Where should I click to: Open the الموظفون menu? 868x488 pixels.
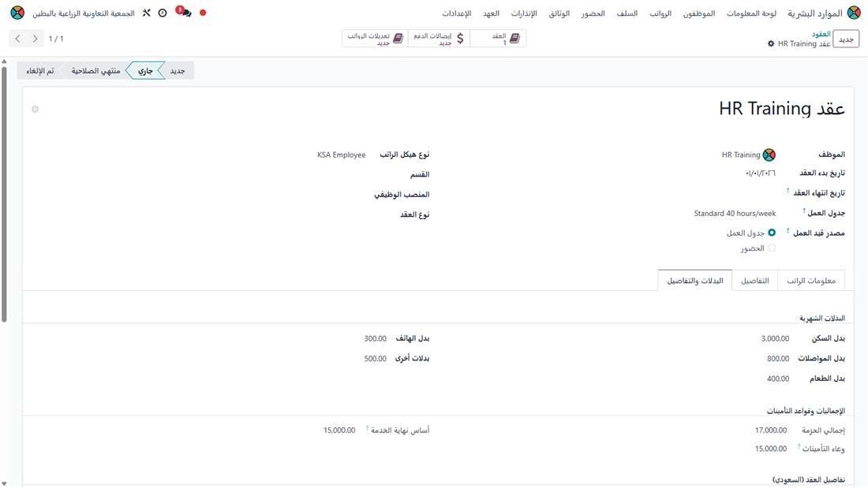pyautogui.click(x=698, y=13)
